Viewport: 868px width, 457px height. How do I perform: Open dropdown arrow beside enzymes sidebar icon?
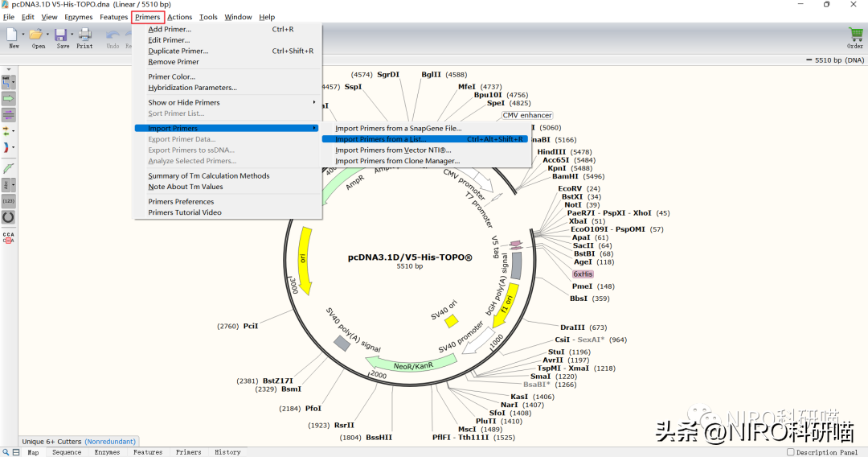coord(15,82)
